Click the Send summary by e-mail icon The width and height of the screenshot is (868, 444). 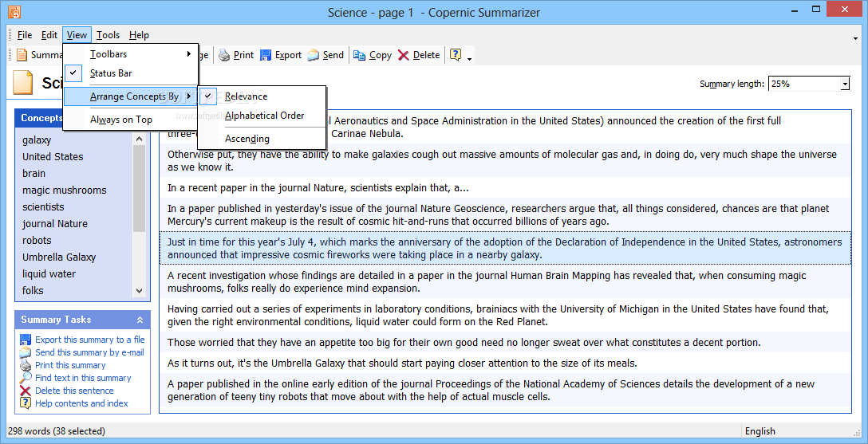26,352
